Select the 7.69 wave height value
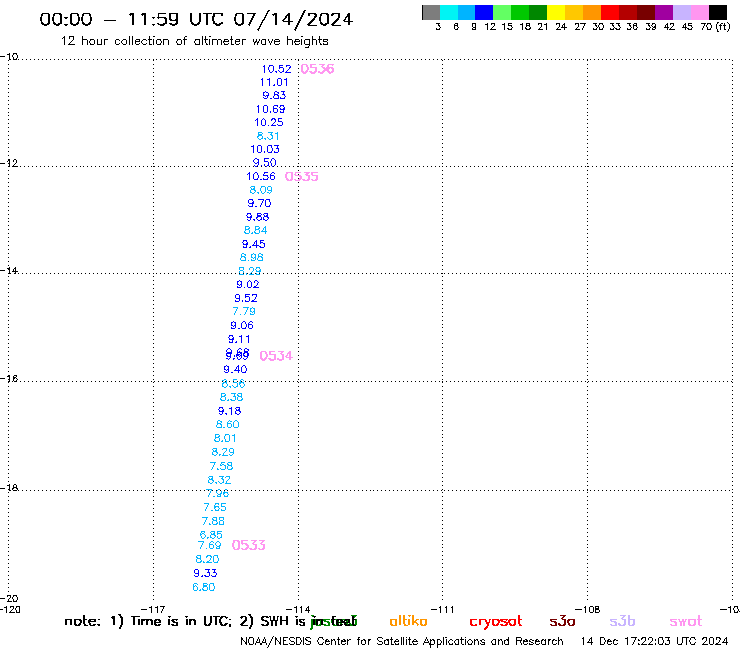 coord(209,545)
